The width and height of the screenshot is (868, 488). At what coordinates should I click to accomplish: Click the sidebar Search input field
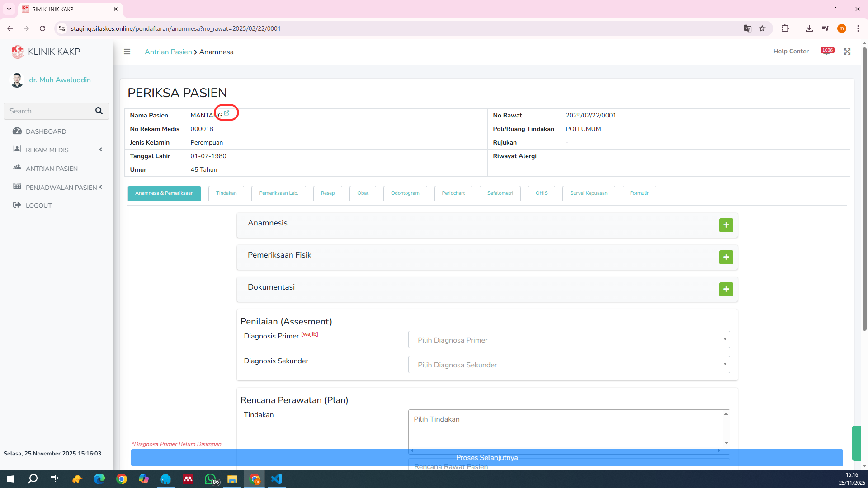click(47, 111)
